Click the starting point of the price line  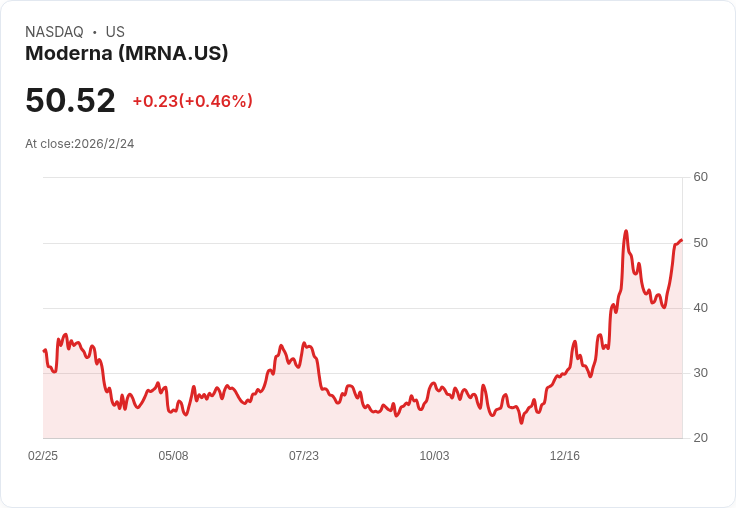44,350
